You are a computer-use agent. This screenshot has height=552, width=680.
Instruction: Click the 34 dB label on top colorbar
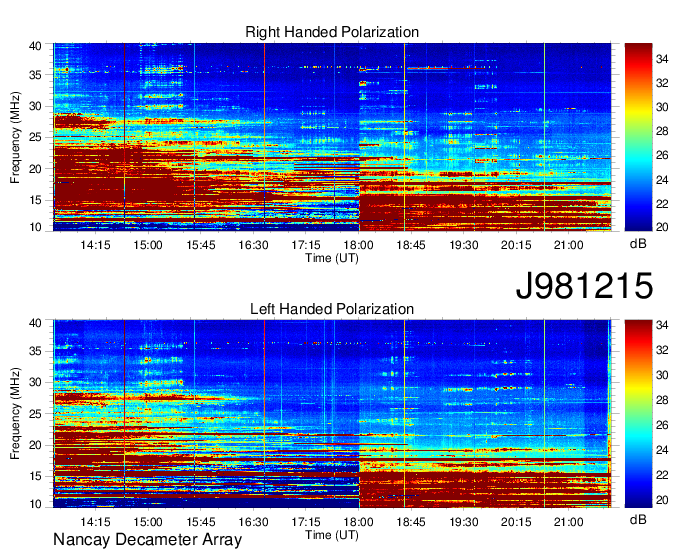pyautogui.click(x=662, y=59)
